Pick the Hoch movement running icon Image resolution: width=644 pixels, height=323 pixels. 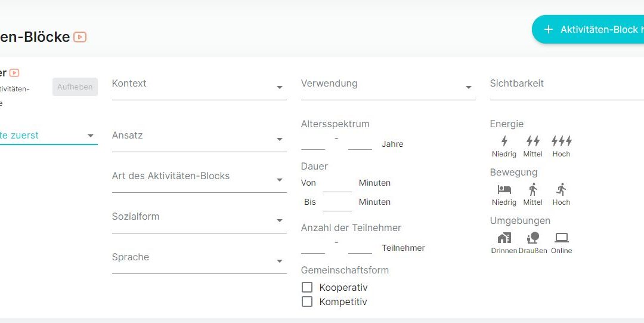[562, 190]
